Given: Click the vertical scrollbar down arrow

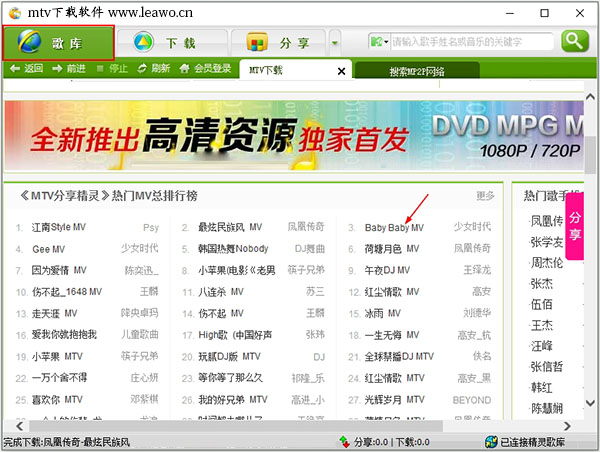Looking at the screenshot, I should (x=590, y=403).
